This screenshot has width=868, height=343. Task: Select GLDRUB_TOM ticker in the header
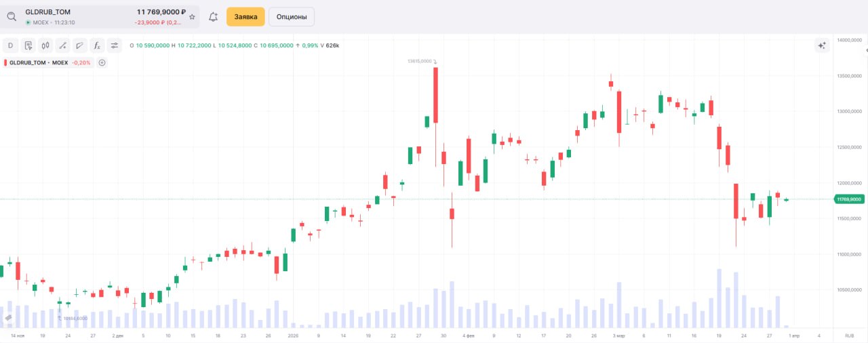point(47,12)
